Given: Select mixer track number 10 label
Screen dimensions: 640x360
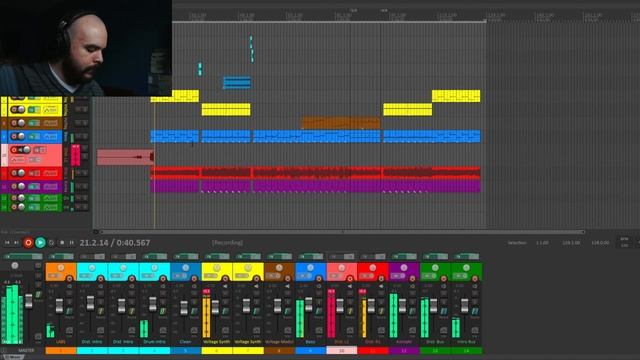Looking at the screenshot, I should point(342,351).
